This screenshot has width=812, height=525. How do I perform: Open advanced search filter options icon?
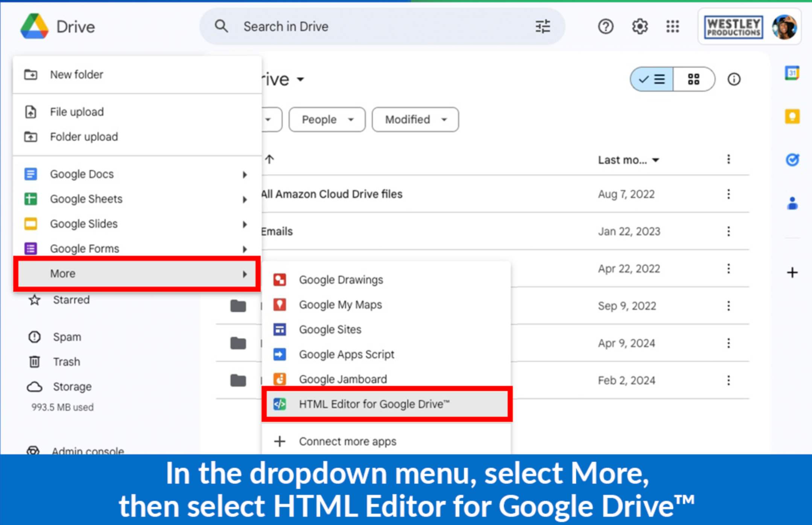[x=543, y=27]
